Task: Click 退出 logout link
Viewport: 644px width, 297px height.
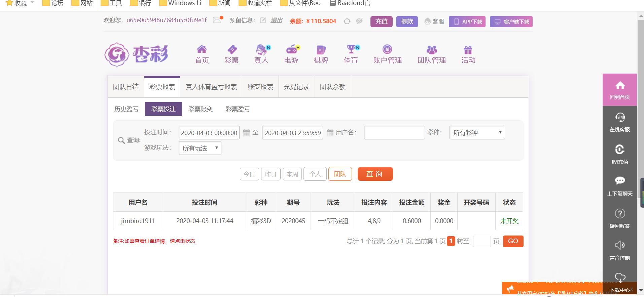Action: (276, 20)
